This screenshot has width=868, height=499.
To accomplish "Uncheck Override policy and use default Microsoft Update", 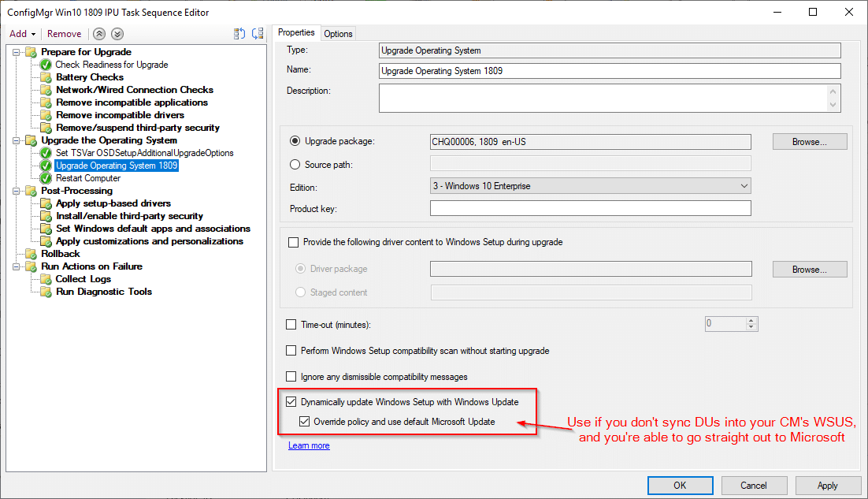I will point(305,422).
